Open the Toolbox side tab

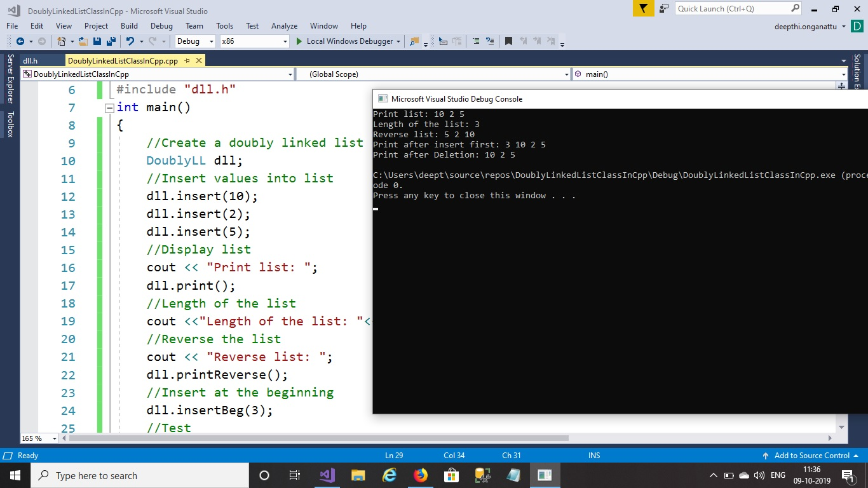[10, 124]
